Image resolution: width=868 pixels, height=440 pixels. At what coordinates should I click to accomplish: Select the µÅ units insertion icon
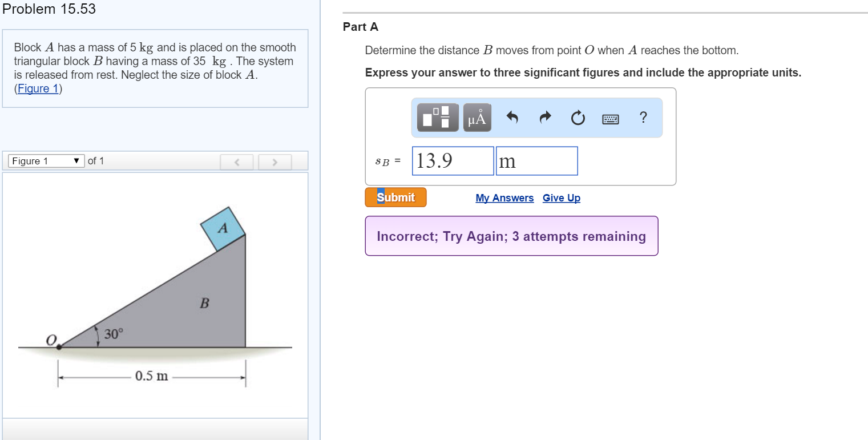[477, 117]
